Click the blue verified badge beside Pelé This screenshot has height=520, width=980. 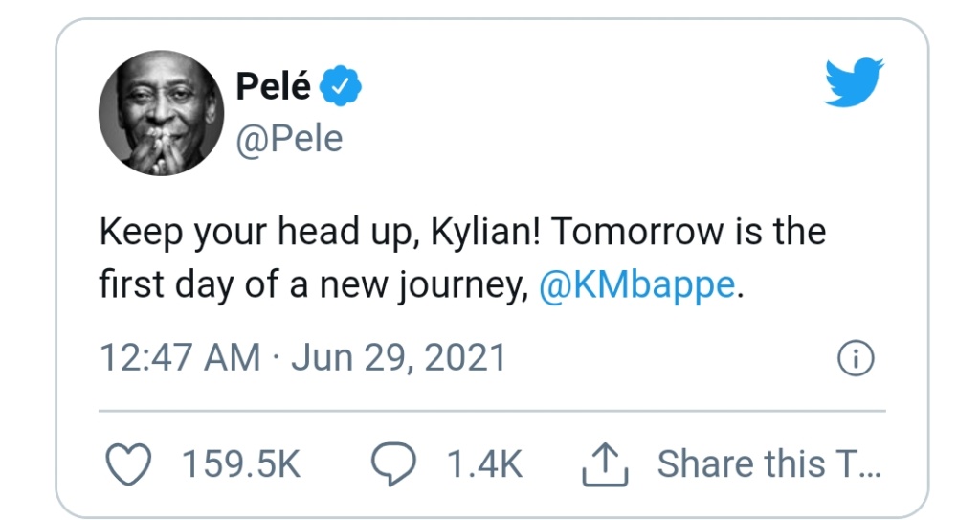point(343,87)
